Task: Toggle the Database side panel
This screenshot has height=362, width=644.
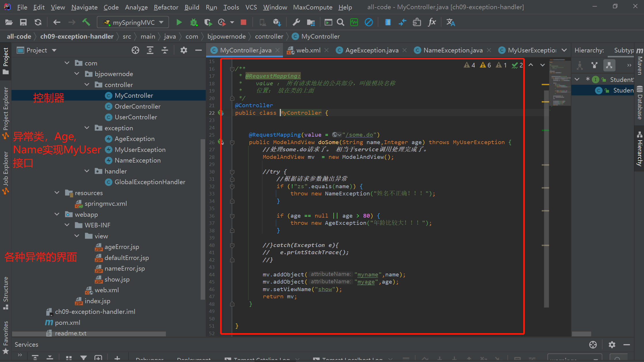Action: coord(640,103)
